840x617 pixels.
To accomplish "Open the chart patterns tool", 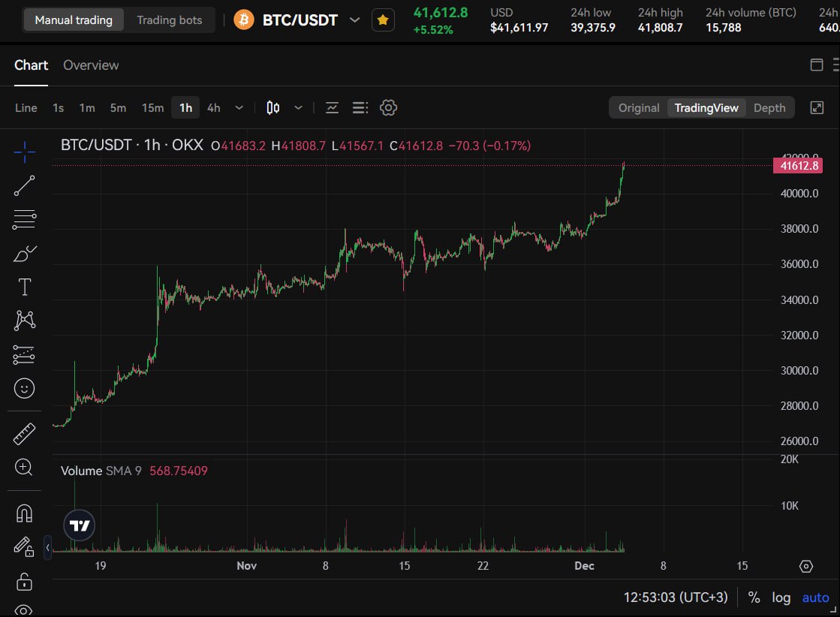I will click(24, 321).
